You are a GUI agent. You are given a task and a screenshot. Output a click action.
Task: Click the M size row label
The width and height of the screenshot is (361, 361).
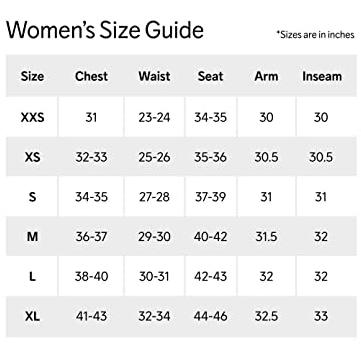point(32,237)
